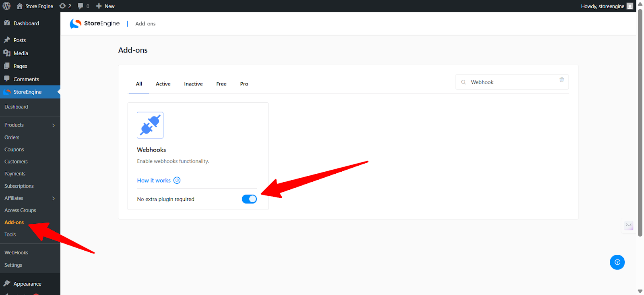
Task: Open the Tools submenu item
Action: tap(10, 235)
